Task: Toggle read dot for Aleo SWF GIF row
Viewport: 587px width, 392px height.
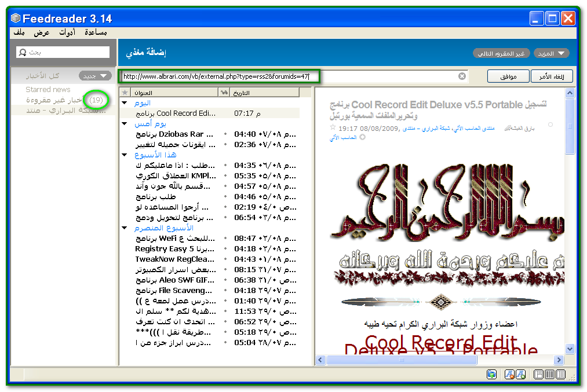Action: (225, 280)
